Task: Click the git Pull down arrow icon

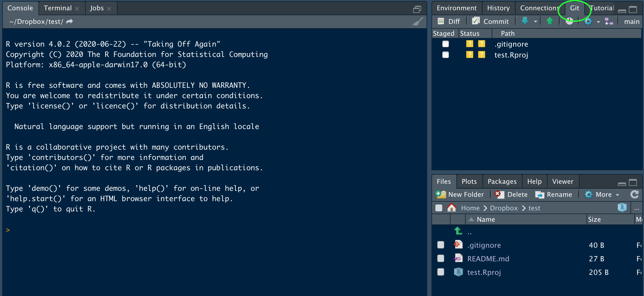Action: click(525, 21)
